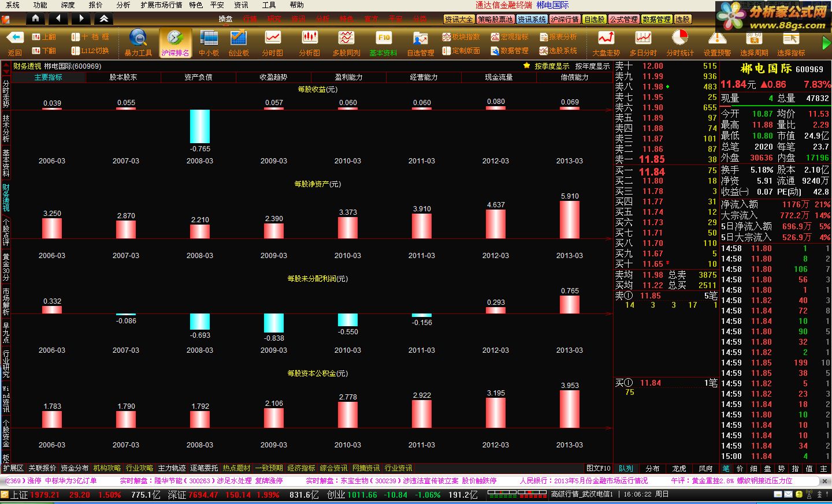
Task: Switch to 资产负债 tab
Action: click(198, 77)
